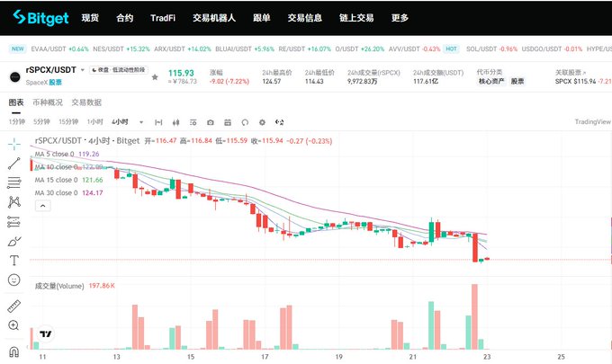This screenshot has width=612, height=364.
Task: Switch to the 交易数据 trading data tab
Action: 86,102
